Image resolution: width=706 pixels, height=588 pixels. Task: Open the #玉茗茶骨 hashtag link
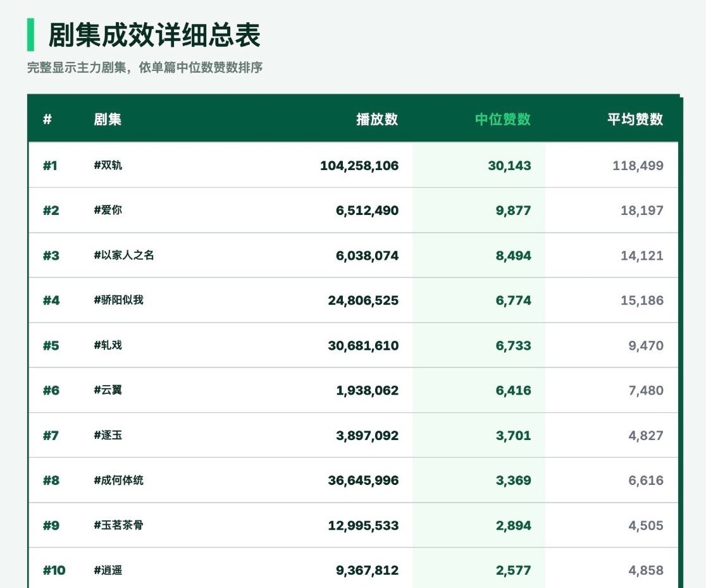(118, 525)
